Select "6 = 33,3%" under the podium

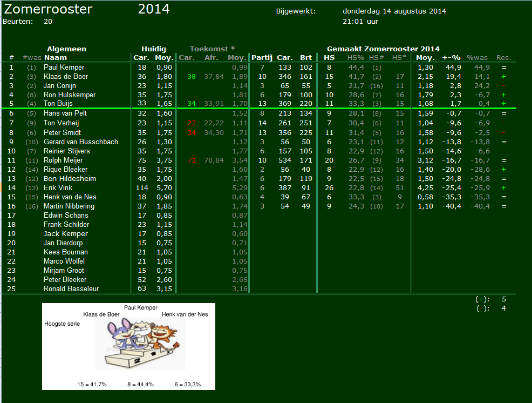[x=188, y=384]
